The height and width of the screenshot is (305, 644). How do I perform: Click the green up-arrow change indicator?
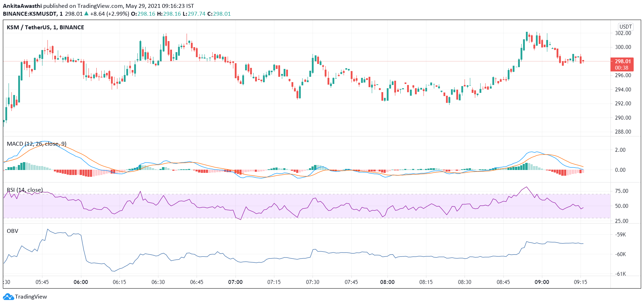(86, 14)
